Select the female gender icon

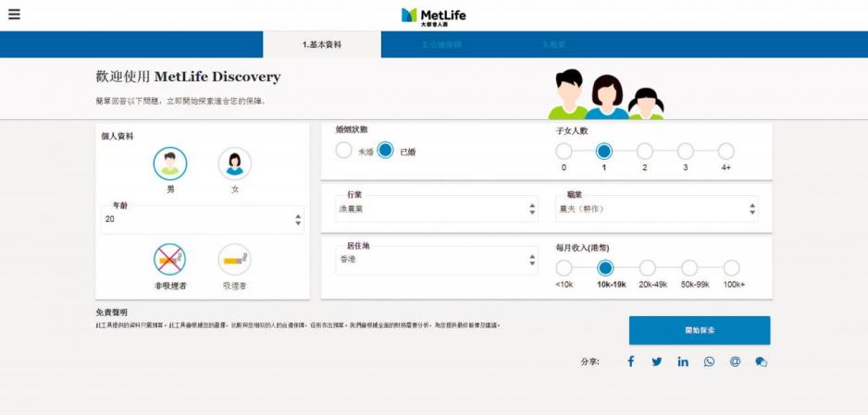click(235, 164)
